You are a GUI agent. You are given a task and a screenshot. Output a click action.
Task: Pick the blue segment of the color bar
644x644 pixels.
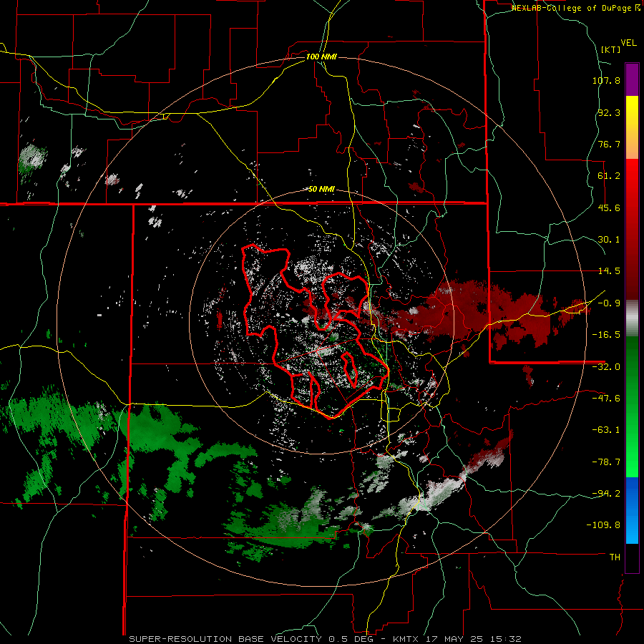[x=632, y=510]
